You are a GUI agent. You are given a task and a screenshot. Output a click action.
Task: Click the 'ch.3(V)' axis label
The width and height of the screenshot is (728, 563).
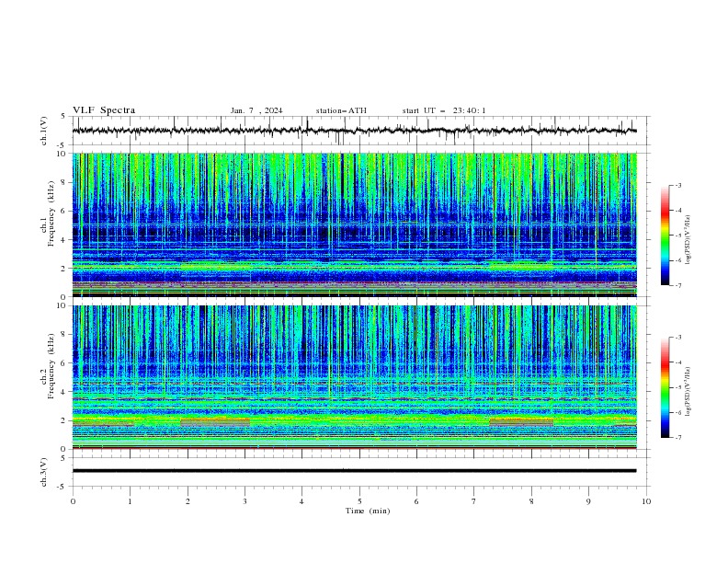pos(44,472)
